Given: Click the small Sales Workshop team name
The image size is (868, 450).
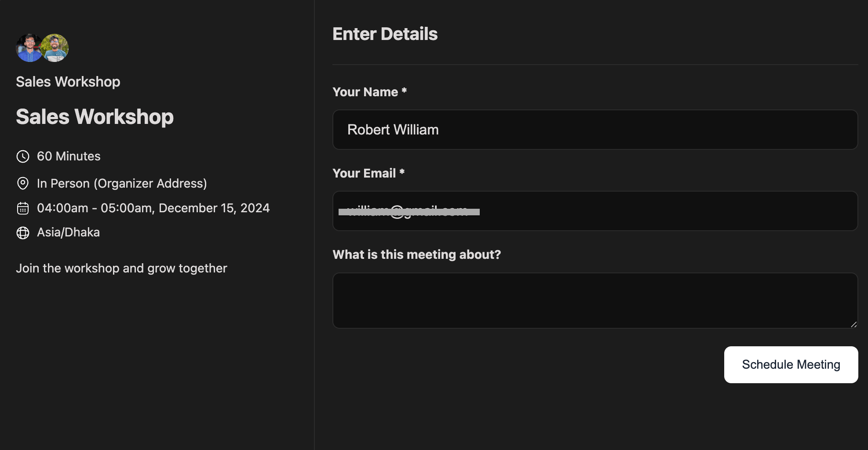Looking at the screenshot, I should 68,82.
